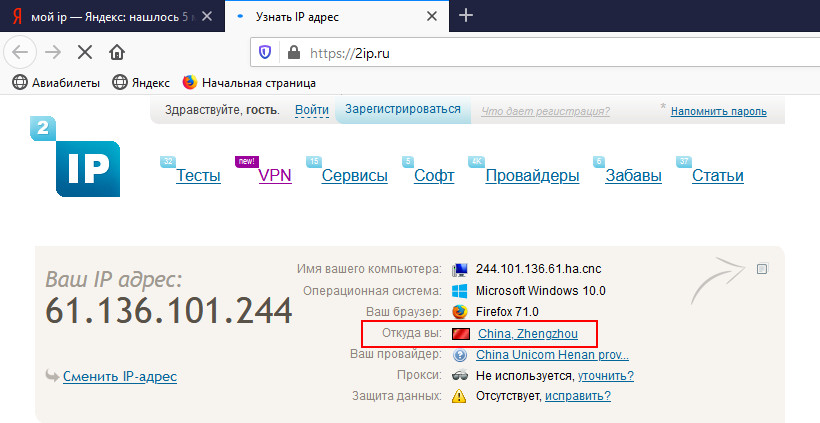The width and height of the screenshot is (820, 423).
Task: Open the Яндекс bookmark
Action: tap(141, 83)
